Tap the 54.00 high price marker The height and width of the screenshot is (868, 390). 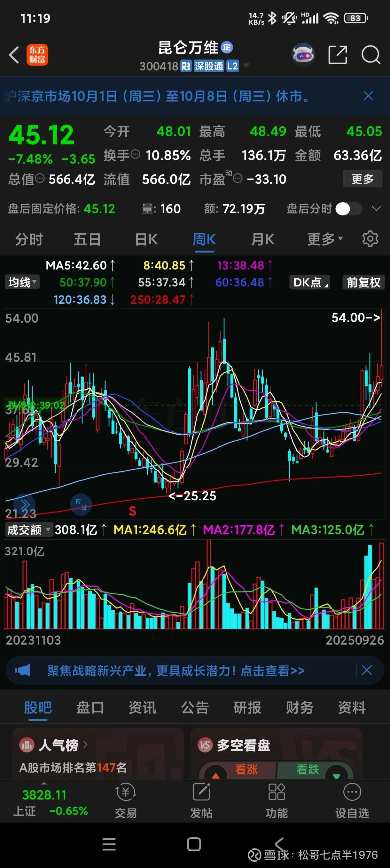pos(356,317)
